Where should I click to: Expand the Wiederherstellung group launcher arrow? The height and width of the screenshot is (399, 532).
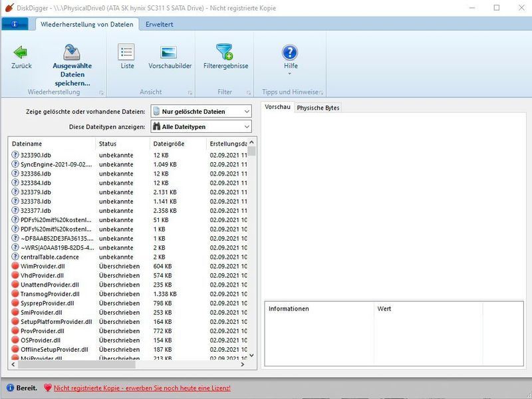point(102,92)
